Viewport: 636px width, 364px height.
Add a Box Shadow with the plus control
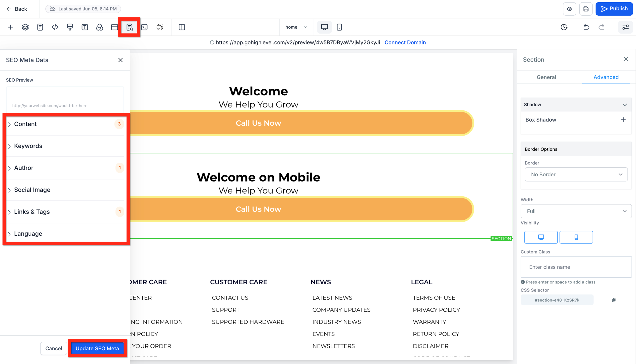[x=623, y=120]
